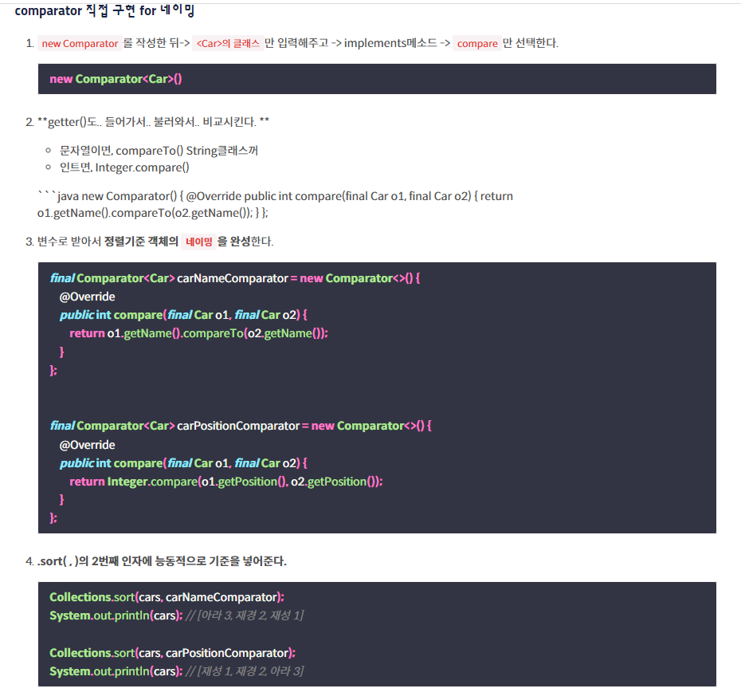Click the text "**getter()도.. 들어가서.. 불러와서.. 비교시킨다. **"
Screen dimensions: 741x700
[154, 122]
